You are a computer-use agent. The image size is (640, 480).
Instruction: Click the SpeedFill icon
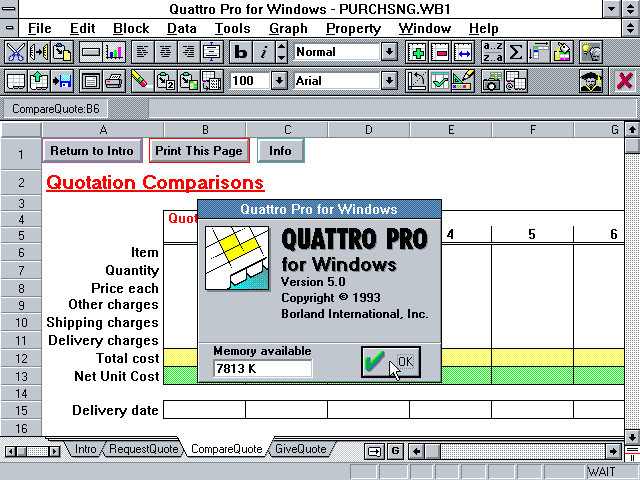point(538,52)
